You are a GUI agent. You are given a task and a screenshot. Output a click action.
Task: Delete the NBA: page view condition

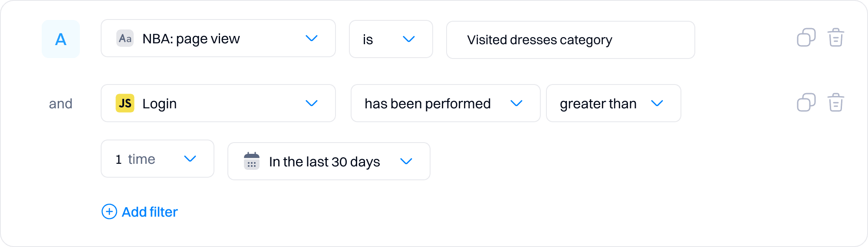[835, 38]
